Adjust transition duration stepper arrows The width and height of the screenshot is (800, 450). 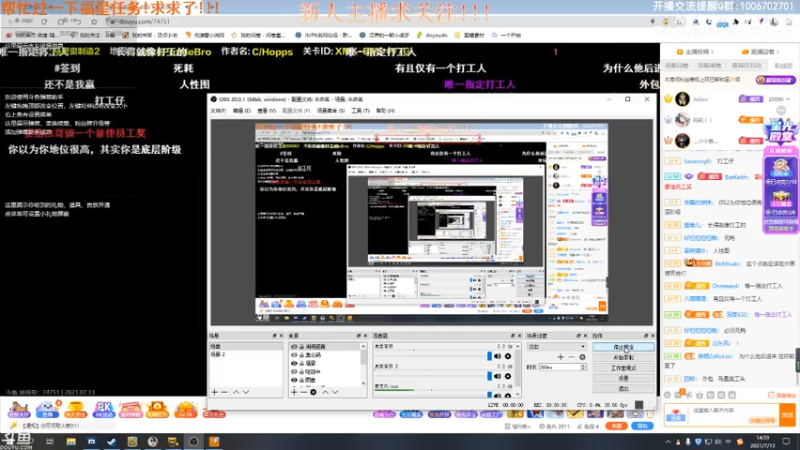[583, 367]
